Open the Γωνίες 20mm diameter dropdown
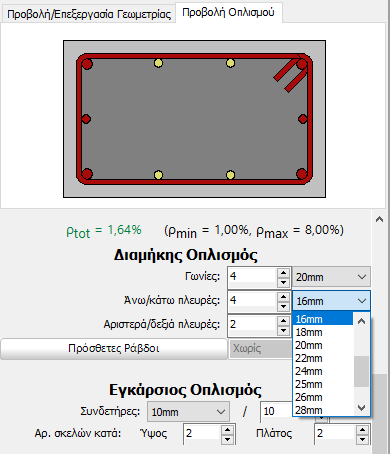 (x=331, y=277)
